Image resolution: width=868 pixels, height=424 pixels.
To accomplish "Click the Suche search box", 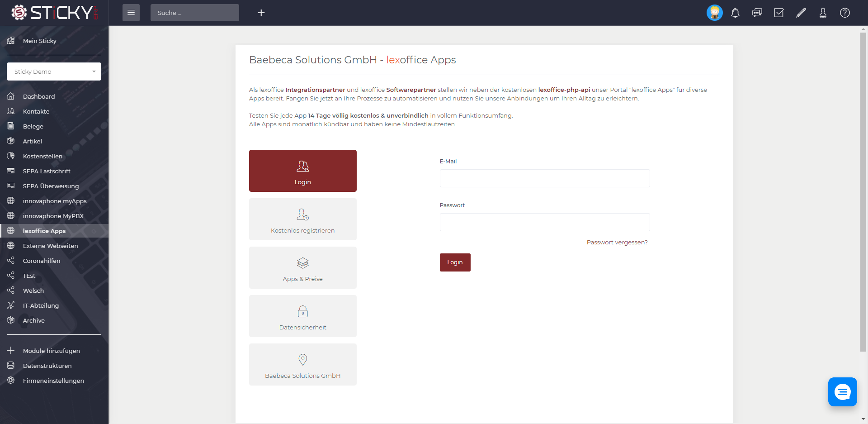I will coord(195,13).
